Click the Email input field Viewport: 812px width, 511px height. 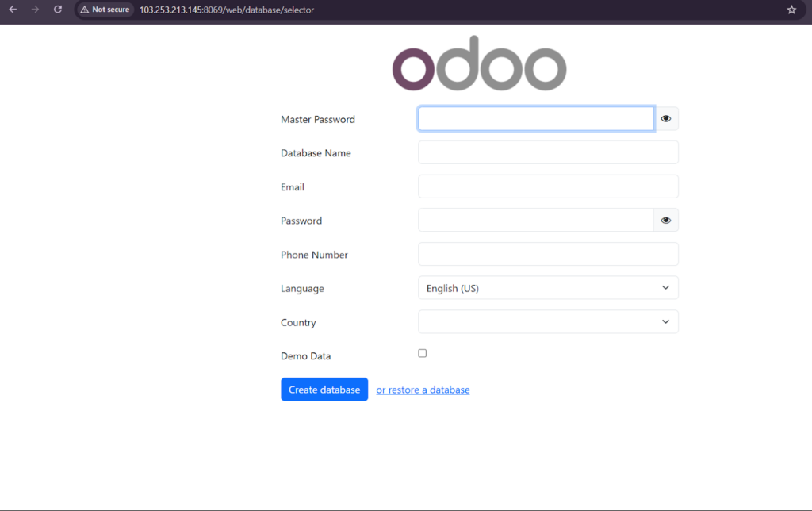click(x=547, y=186)
